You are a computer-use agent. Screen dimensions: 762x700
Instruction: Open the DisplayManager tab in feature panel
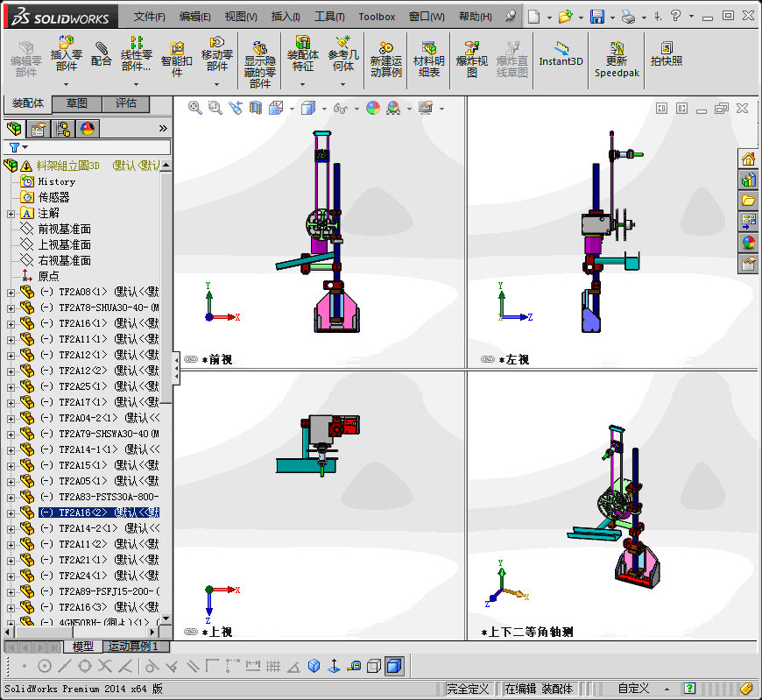click(x=87, y=129)
